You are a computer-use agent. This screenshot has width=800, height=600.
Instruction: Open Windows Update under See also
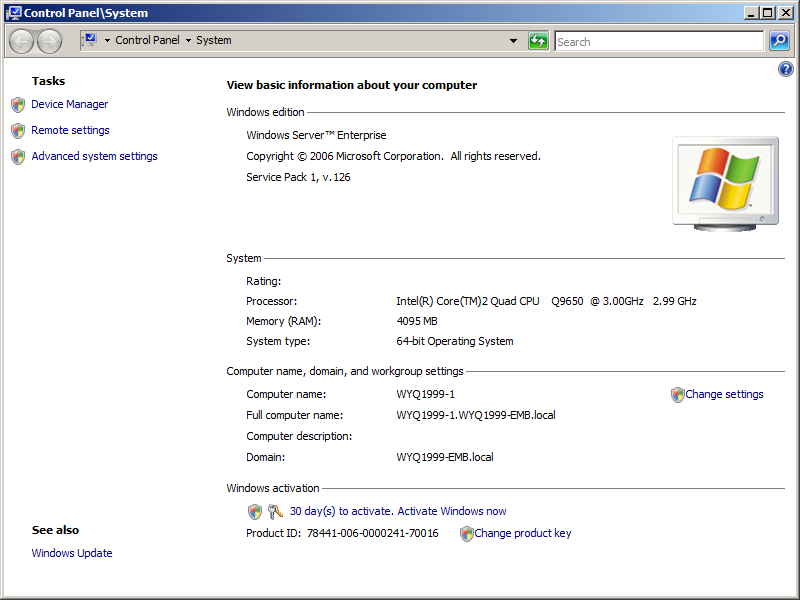[71, 553]
